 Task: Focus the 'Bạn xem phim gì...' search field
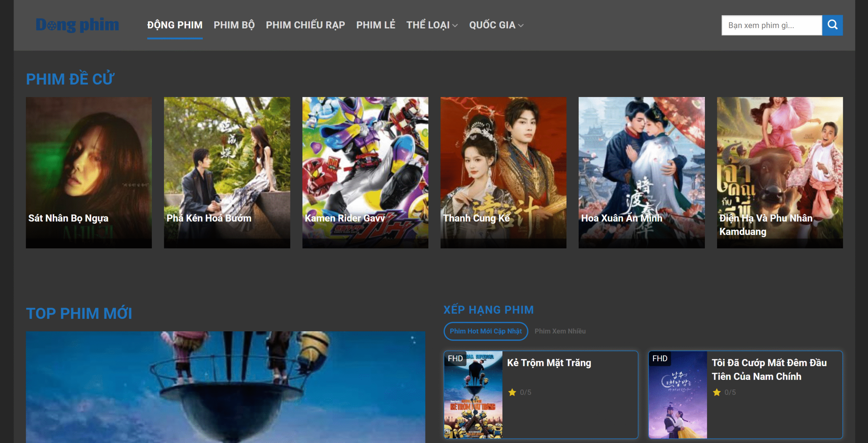coord(771,25)
